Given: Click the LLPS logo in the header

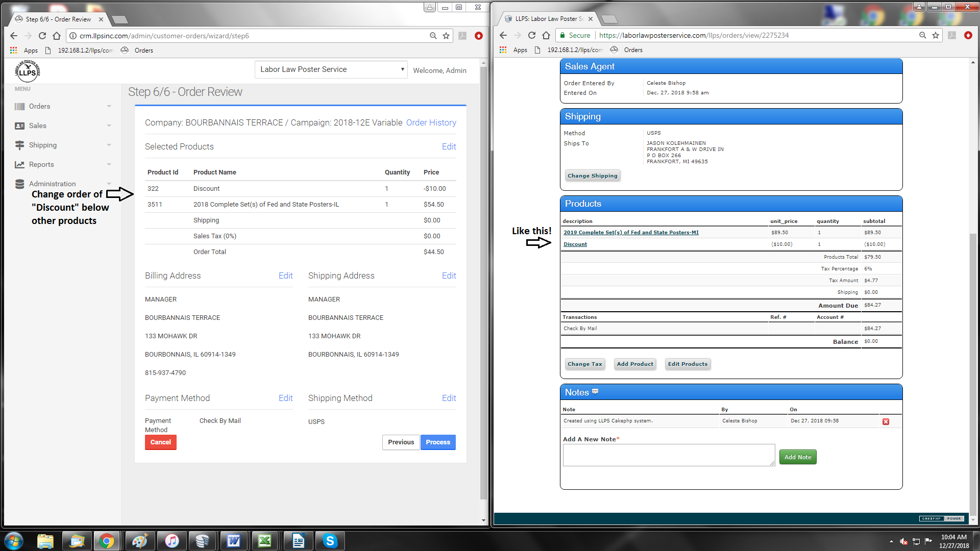Looking at the screenshot, I should pyautogui.click(x=27, y=71).
